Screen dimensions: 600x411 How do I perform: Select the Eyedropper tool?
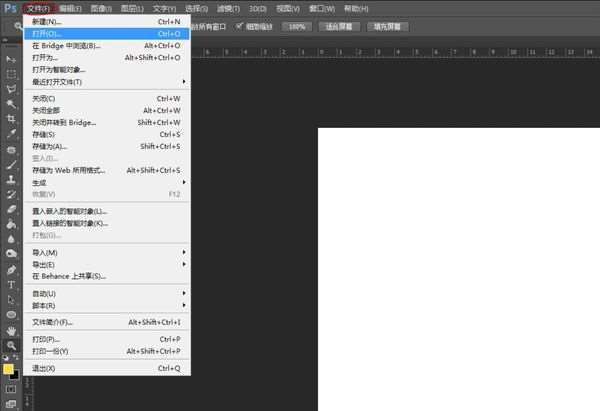click(11, 134)
